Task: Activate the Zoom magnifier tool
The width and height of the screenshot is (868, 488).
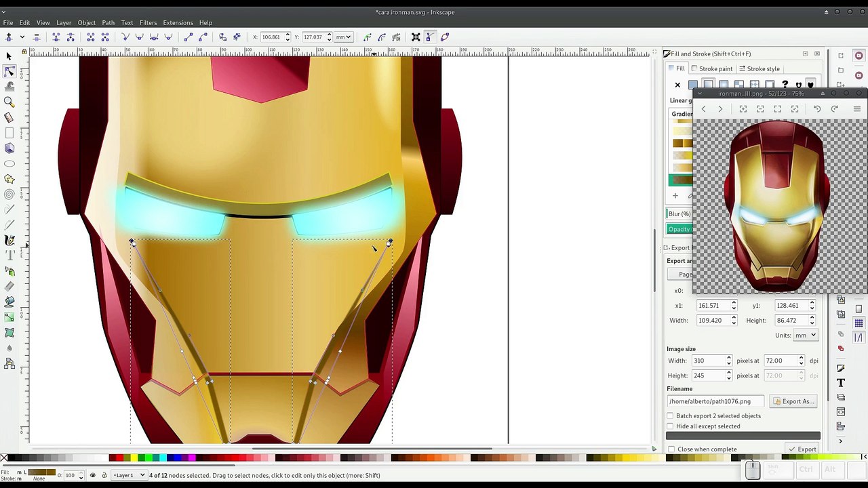Action: [x=9, y=102]
